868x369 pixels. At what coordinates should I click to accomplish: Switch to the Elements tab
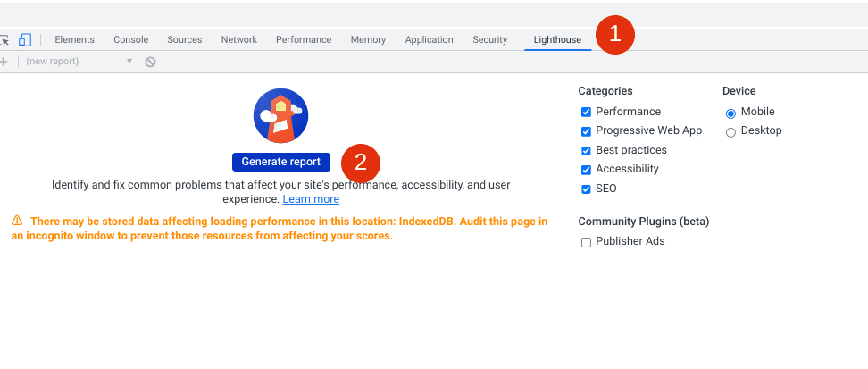click(x=74, y=39)
